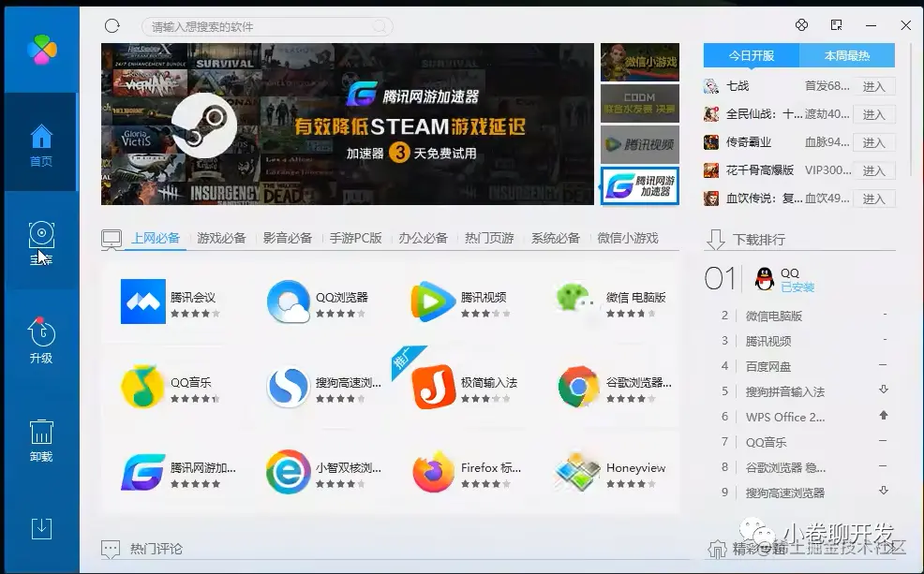Open WPS Office in download ranking
This screenshot has width=924, height=574.
click(x=785, y=418)
